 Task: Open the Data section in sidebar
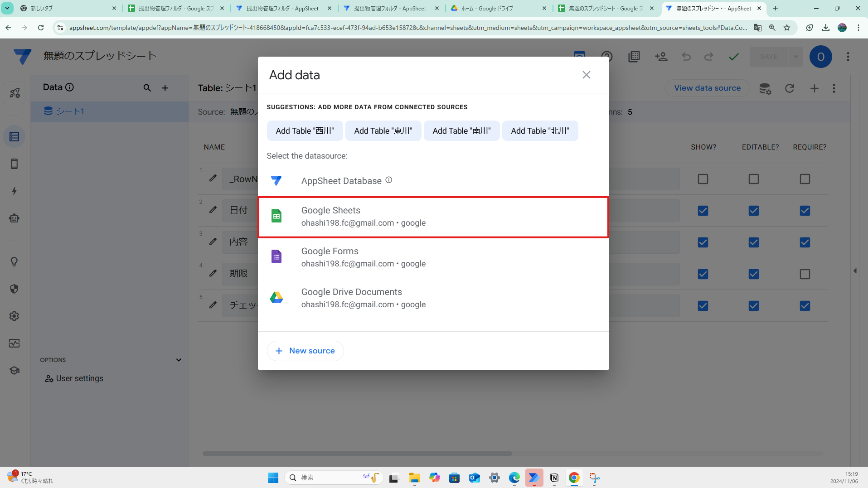pos(15,136)
